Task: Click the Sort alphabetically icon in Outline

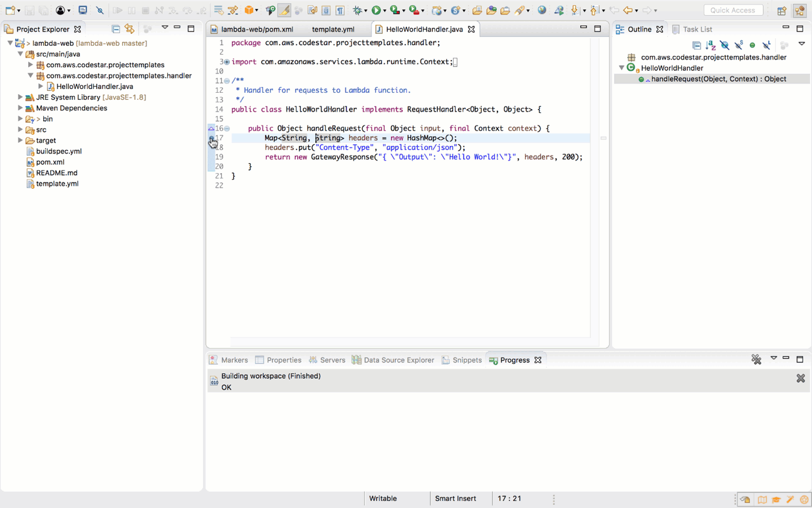Action: [x=710, y=45]
